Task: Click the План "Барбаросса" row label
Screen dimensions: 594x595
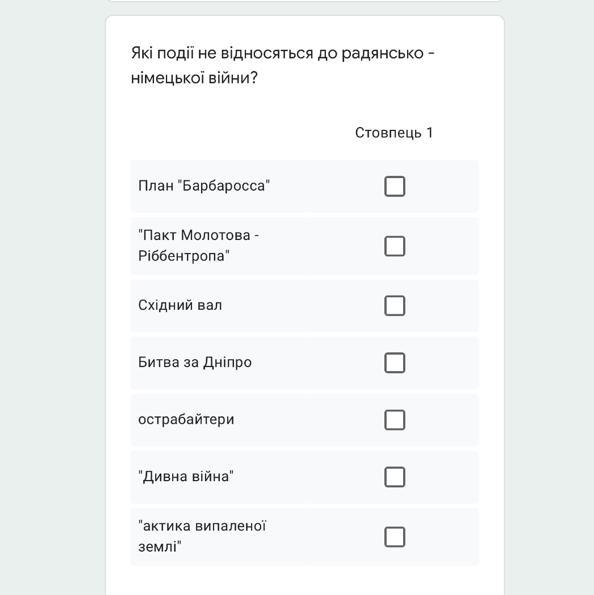Action: [x=204, y=186]
